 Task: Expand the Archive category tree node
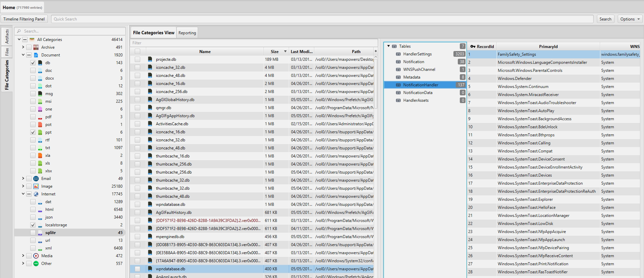(x=23, y=47)
